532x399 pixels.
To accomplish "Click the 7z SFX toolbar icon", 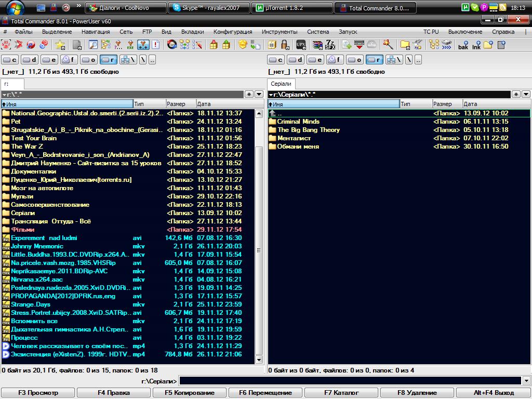I will pyautogui.click(x=330, y=45).
